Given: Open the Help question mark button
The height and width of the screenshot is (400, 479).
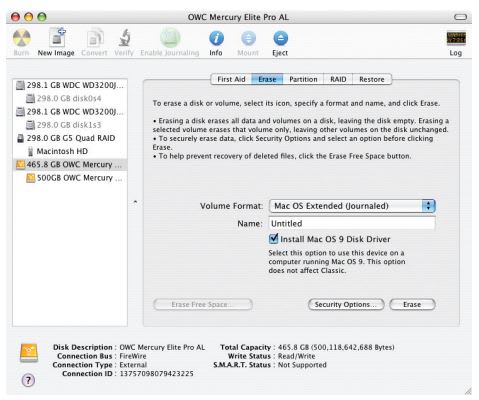Looking at the screenshot, I should click(x=28, y=380).
